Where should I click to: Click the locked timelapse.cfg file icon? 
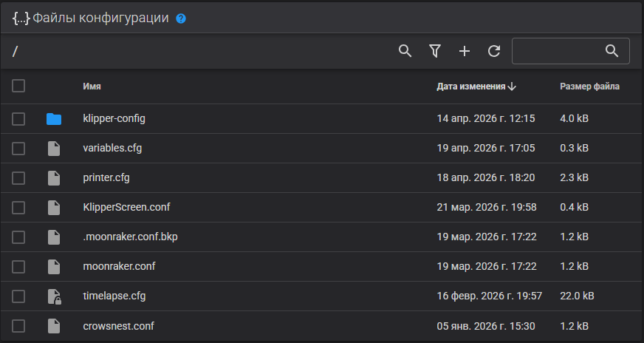tap(54, 296)
